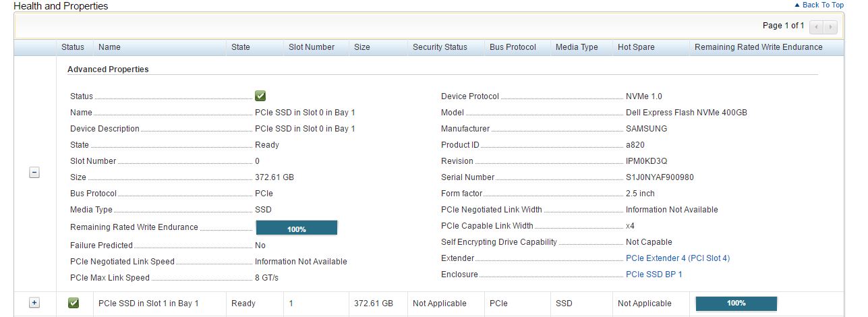Sort by the Slot Number column header
Viewport: 868px width, 317px height.
[312, 47]
